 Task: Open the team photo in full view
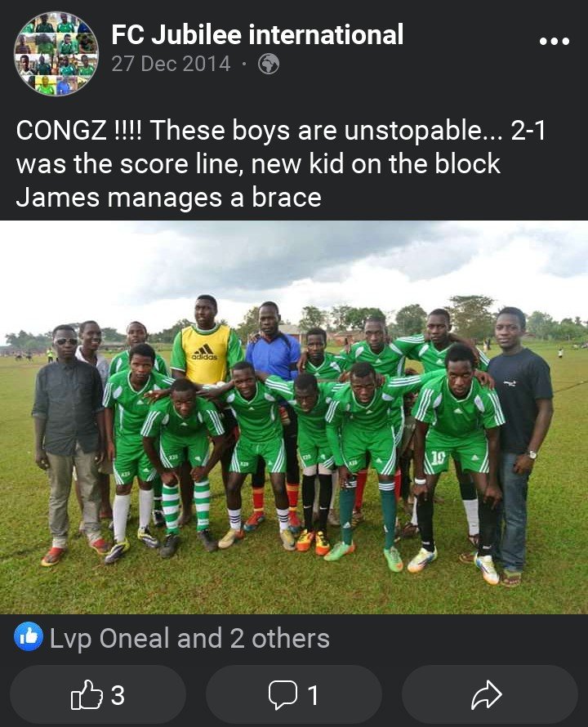click(x=294, y=417)
